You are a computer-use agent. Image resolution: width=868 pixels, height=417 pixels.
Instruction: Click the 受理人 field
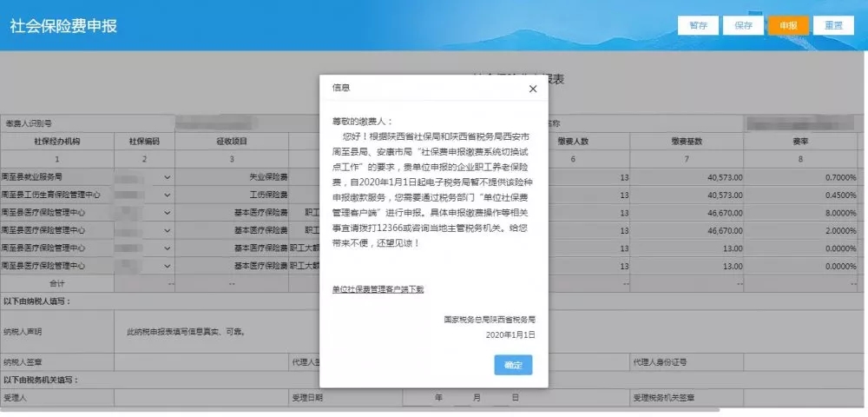coord(200,398)
